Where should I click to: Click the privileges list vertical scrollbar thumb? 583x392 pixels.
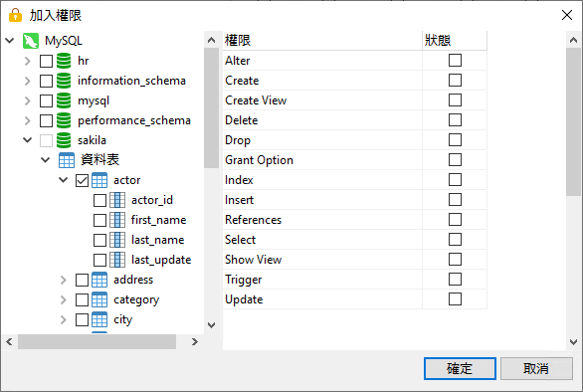[573, 121]
